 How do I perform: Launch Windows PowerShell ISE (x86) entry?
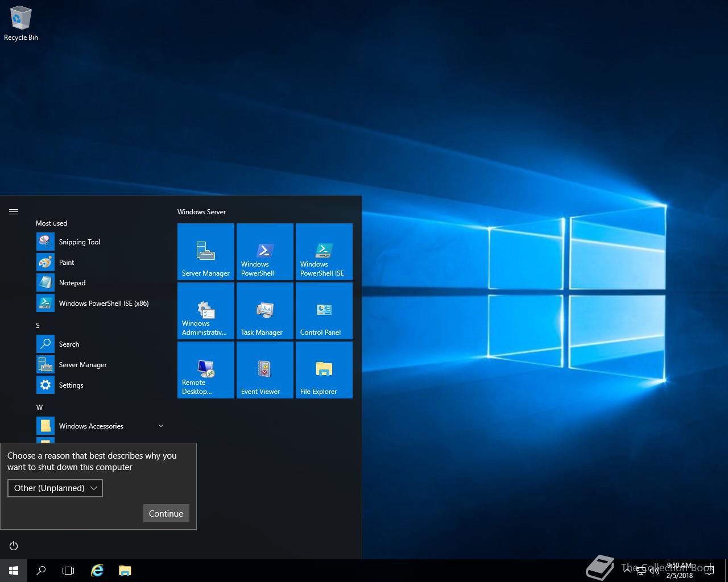tap(100, 304)
